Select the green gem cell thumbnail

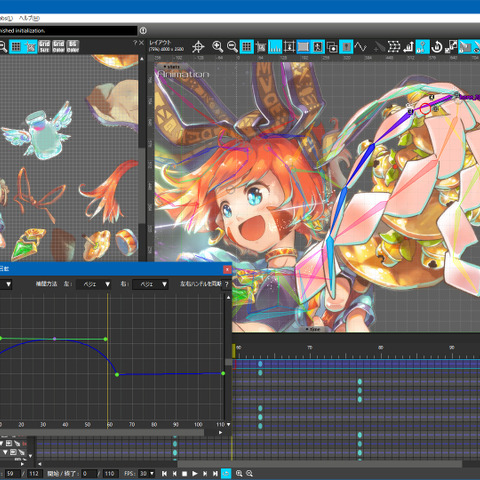28,244
